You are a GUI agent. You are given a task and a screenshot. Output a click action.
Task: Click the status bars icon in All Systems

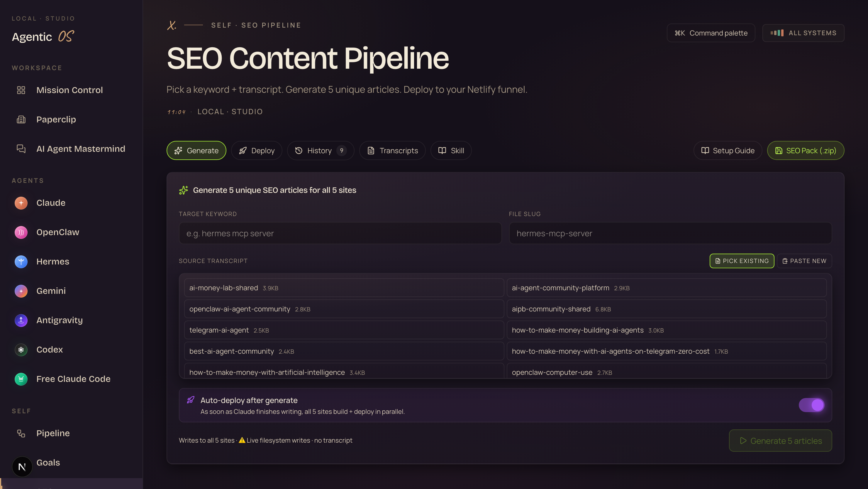[777, 33]
